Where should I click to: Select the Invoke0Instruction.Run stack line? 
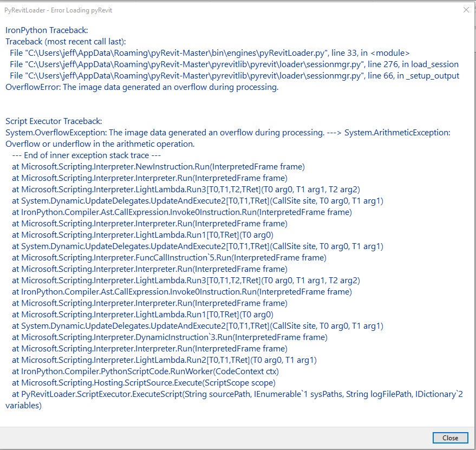[179, 212]
